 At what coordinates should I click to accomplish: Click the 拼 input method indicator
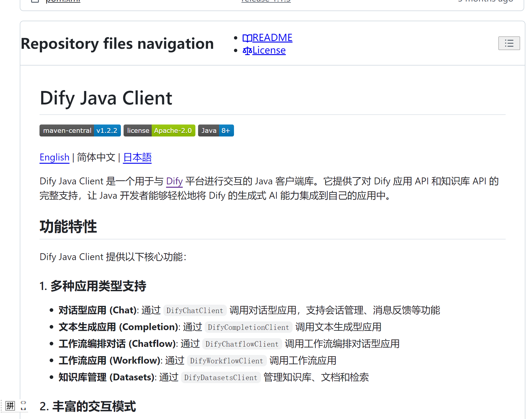point(10,406)
